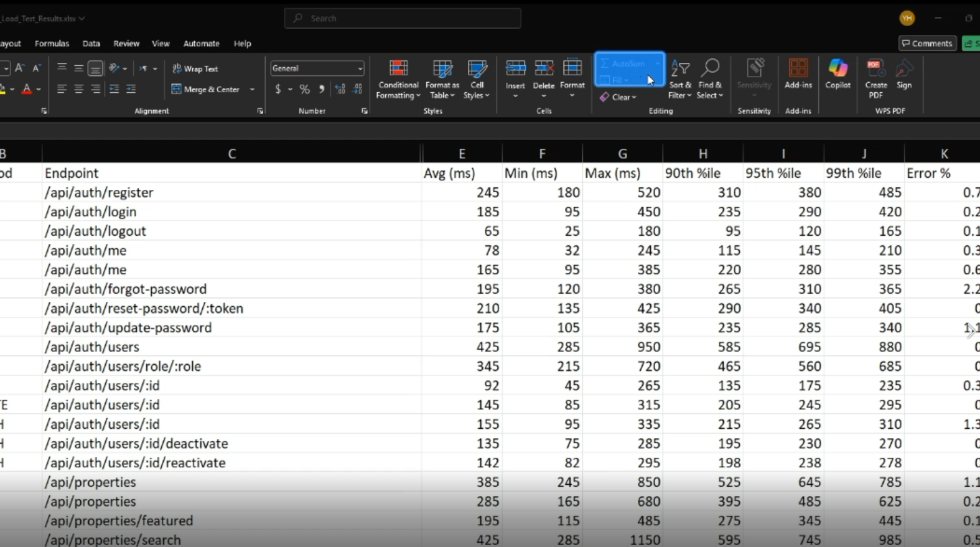Go to the Review tab

126,44
